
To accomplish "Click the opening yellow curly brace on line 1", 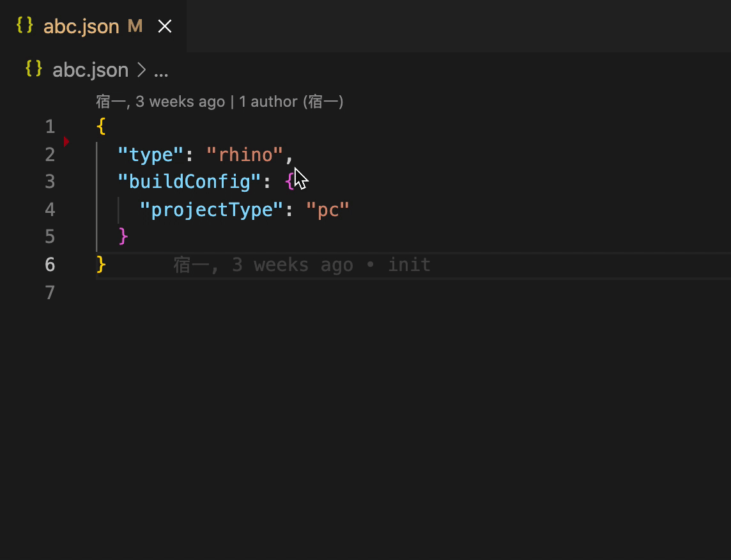I will point(101,126).
